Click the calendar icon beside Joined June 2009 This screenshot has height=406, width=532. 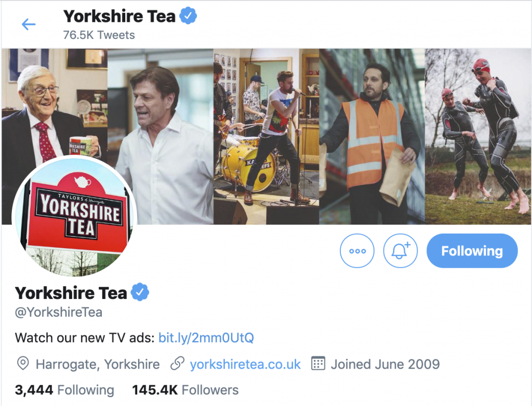pos(317,364)
